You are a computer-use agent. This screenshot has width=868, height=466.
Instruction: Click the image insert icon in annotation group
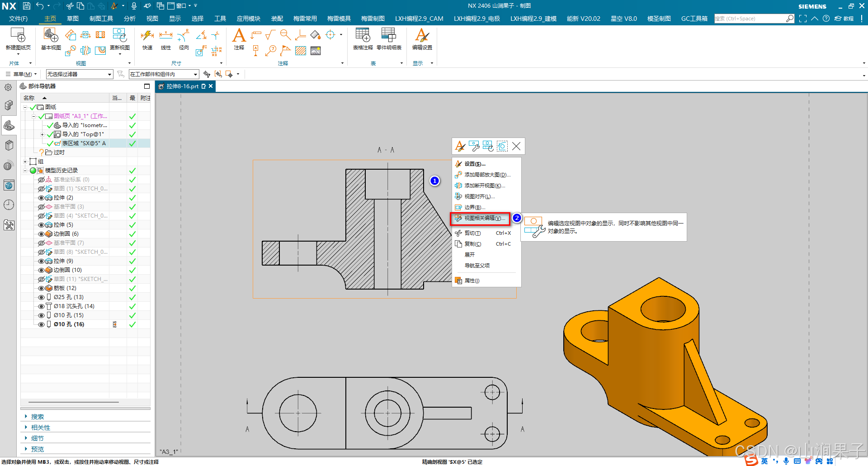(x=316, y=51)
